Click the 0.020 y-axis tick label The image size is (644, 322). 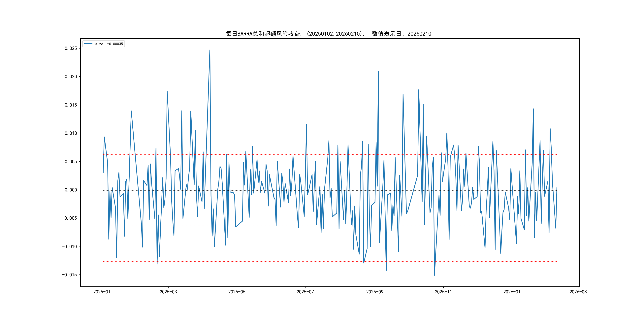[x=71, y=77]
